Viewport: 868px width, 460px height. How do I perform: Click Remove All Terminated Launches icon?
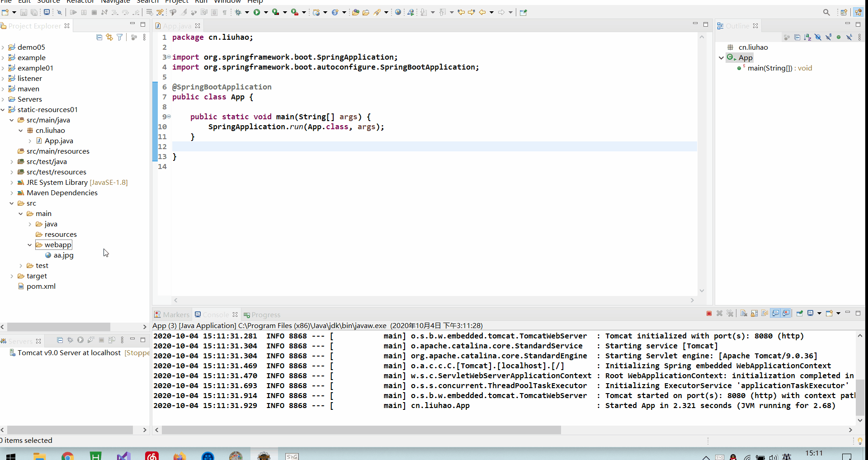[x=730, y=314]
